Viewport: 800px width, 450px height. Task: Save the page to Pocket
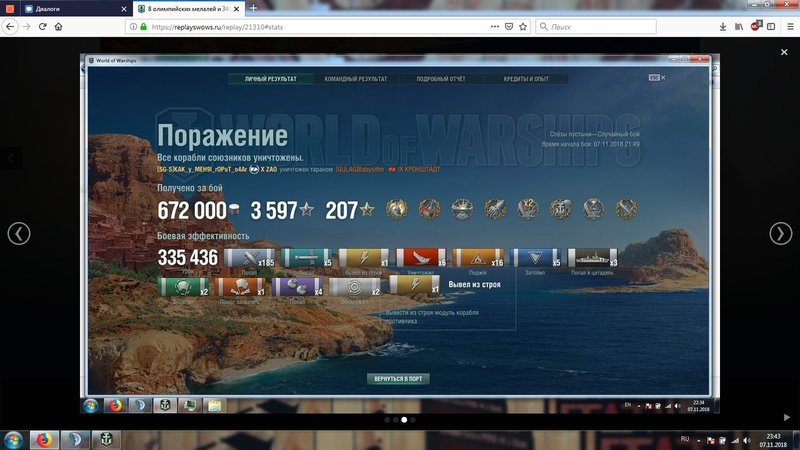point(509,27)
